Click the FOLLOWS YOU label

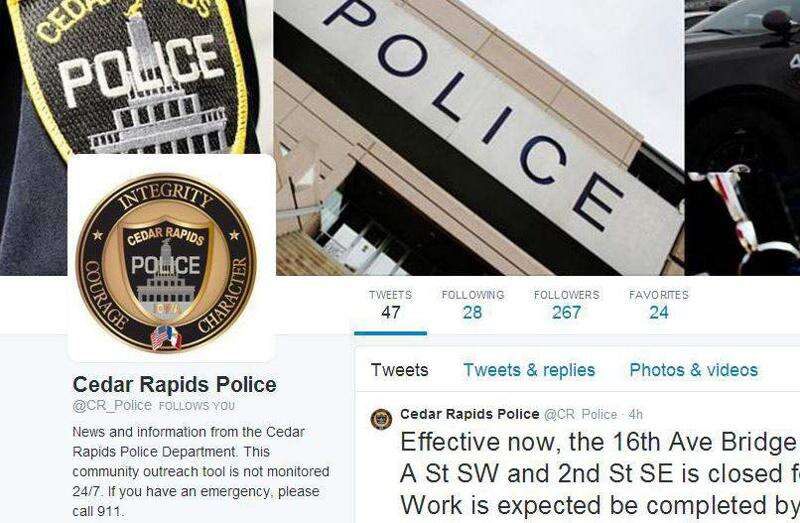(x=197, y=406)
